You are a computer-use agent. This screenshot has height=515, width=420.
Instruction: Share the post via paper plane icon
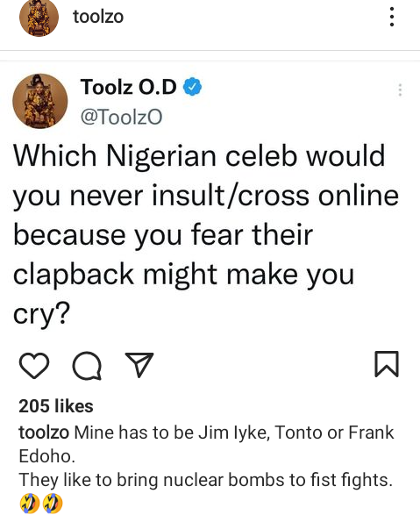pyautogui.click(x=139, y=364)
